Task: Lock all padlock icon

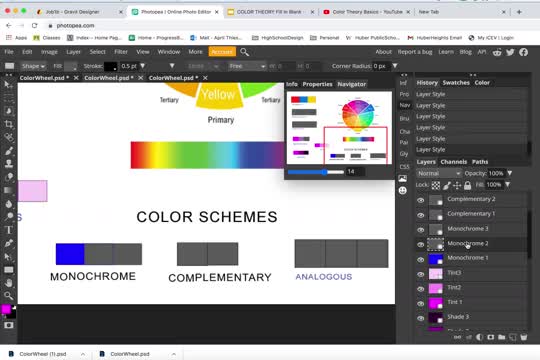Action: 467,185
